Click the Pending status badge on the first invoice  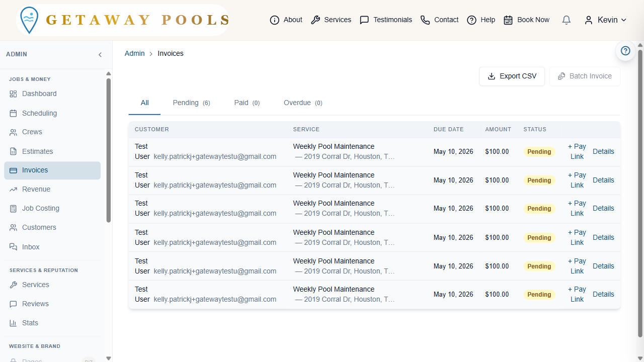(539, 151)
